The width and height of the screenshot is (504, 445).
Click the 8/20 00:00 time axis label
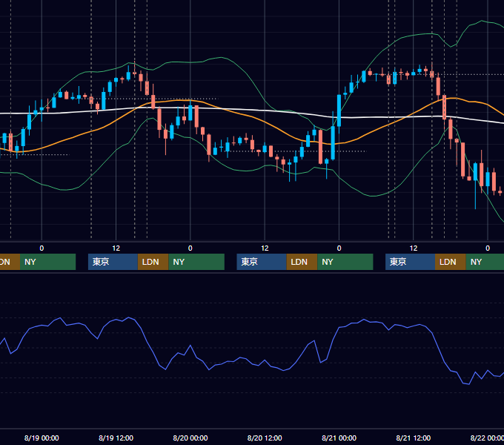point(190,438)
